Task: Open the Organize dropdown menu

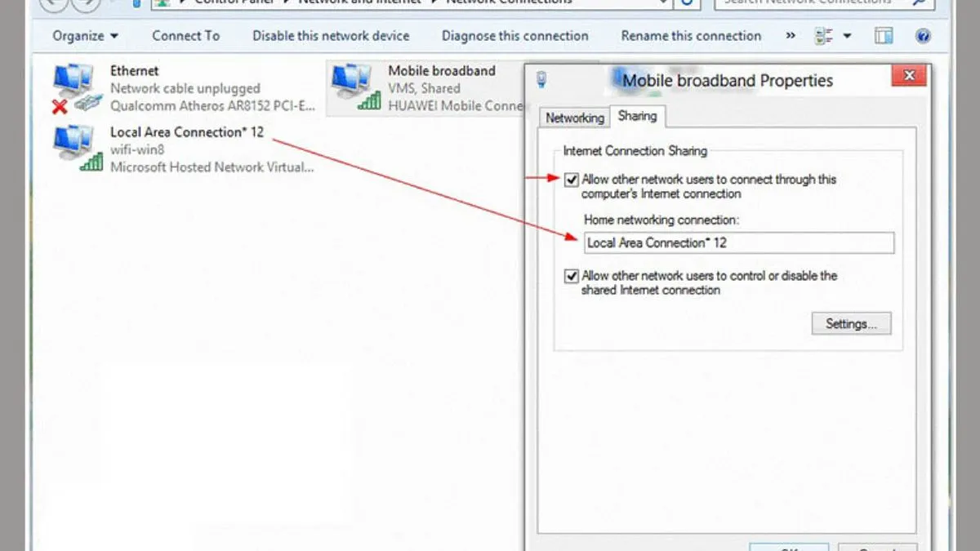Action: click(x=85, y=36)
